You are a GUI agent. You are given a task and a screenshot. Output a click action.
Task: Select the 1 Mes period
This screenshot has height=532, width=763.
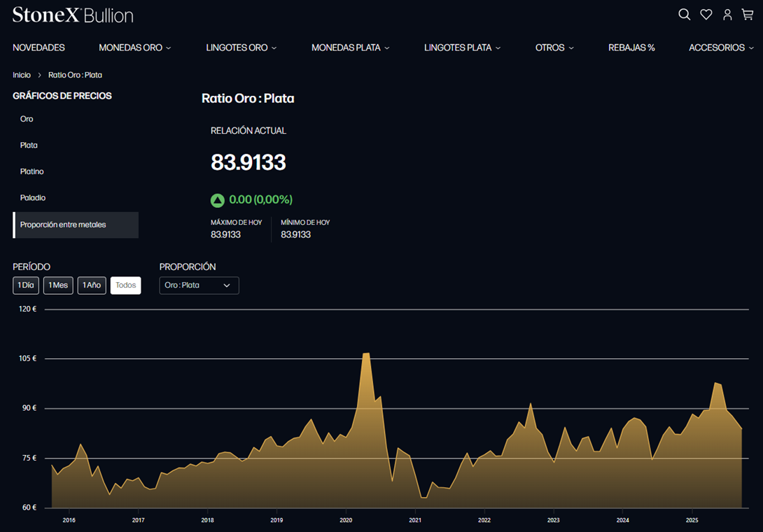[58, 286]
